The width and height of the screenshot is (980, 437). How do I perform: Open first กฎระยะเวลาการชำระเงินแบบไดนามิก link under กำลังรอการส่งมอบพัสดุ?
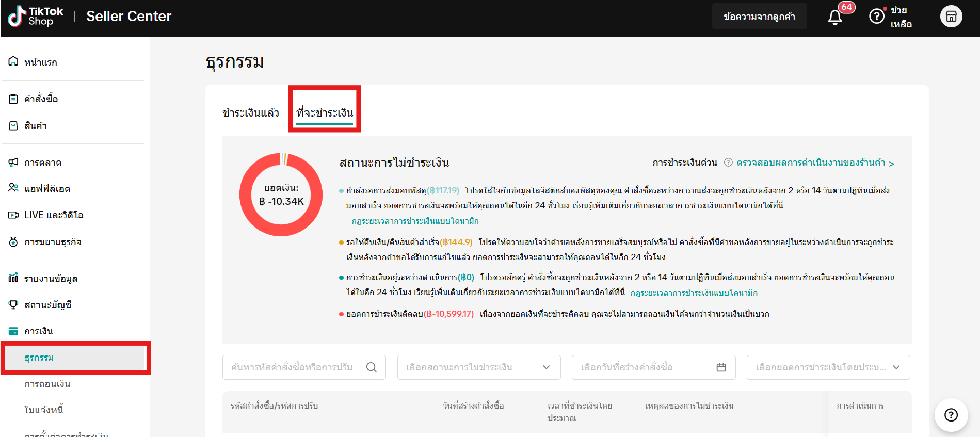point(415,221)
